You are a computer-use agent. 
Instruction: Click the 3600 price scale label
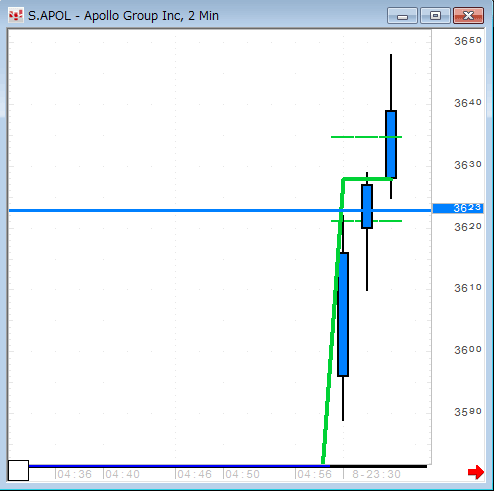coord(468,350)
